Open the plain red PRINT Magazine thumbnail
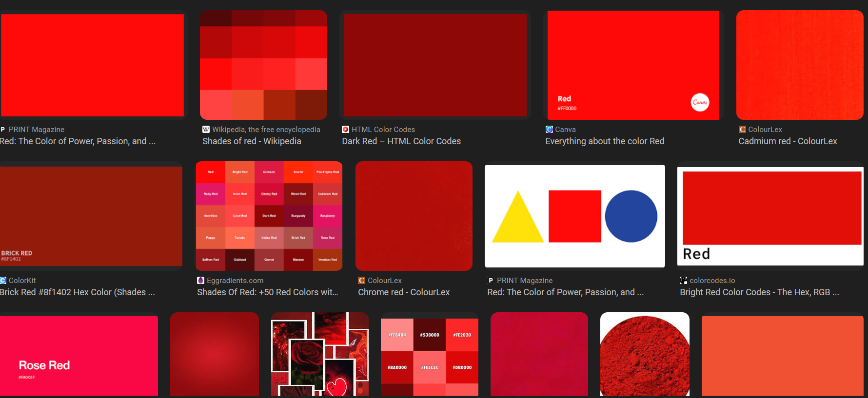This screenshot has width=868, height=398. tap(92, 65)
